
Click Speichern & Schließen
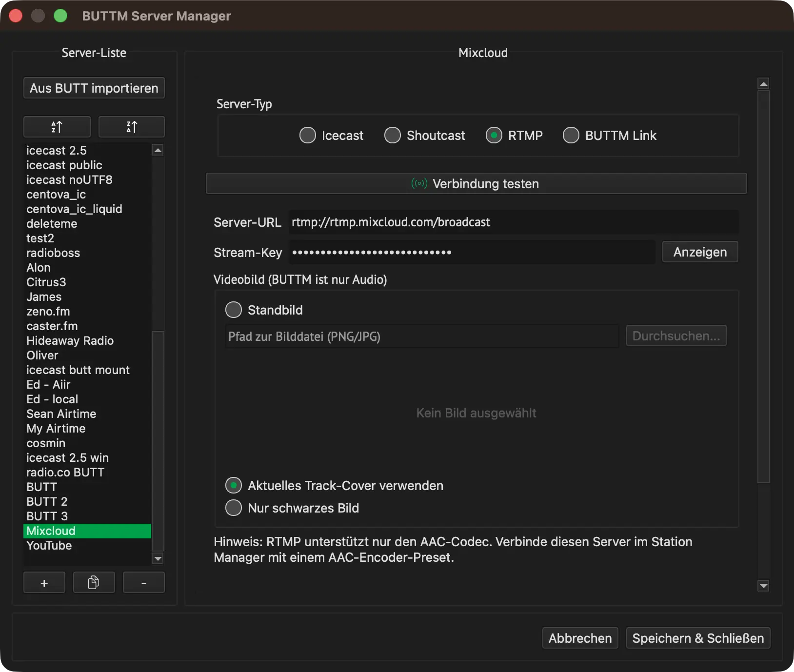[x=698, y=638]
